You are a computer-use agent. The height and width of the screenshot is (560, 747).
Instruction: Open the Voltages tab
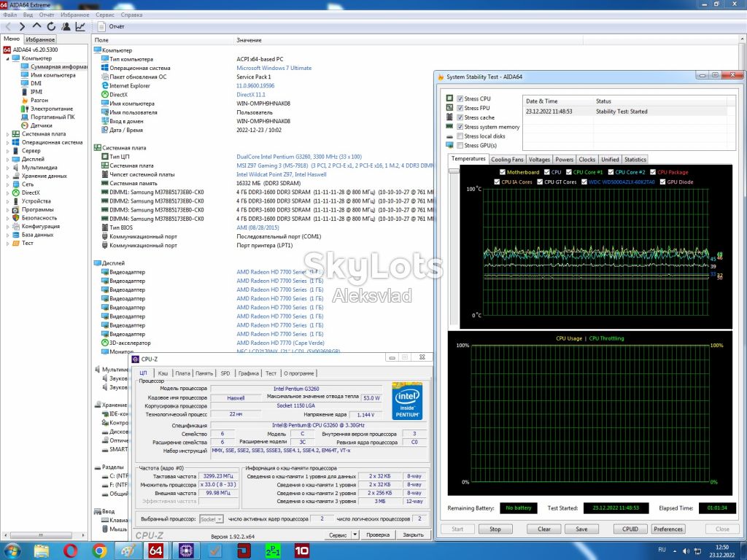[539, 160]
